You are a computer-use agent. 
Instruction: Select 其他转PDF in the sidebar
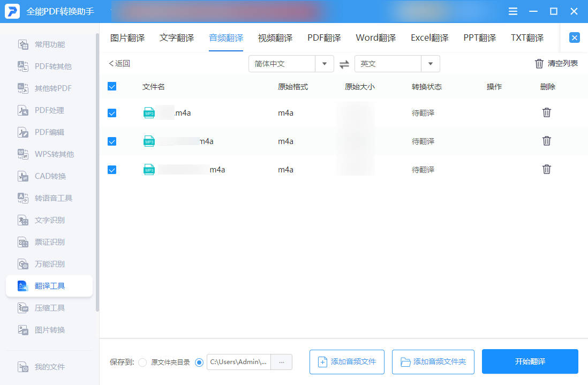(x=49, y=88)
